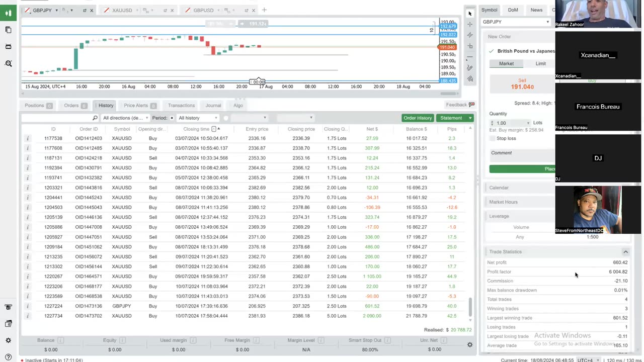Collapse the Trade Statistics section
Image resolution: width=644 pixels, height=362 pixels.
[x=625, y=251]
